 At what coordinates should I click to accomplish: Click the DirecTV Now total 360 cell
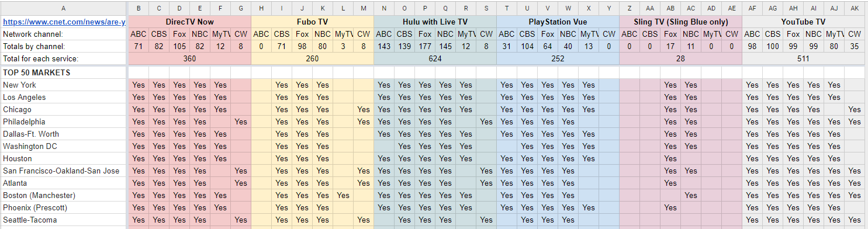189,58
